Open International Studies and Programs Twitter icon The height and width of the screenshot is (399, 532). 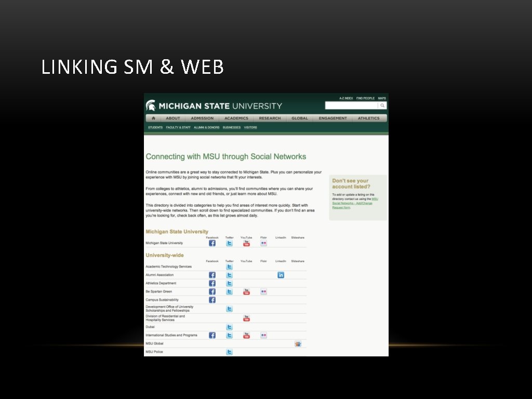click(229, 335)
